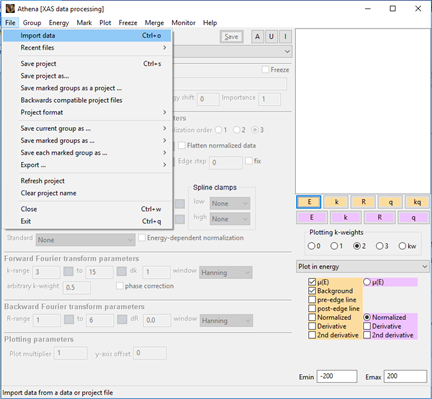Enable the post-edge line checkbox

312,308
